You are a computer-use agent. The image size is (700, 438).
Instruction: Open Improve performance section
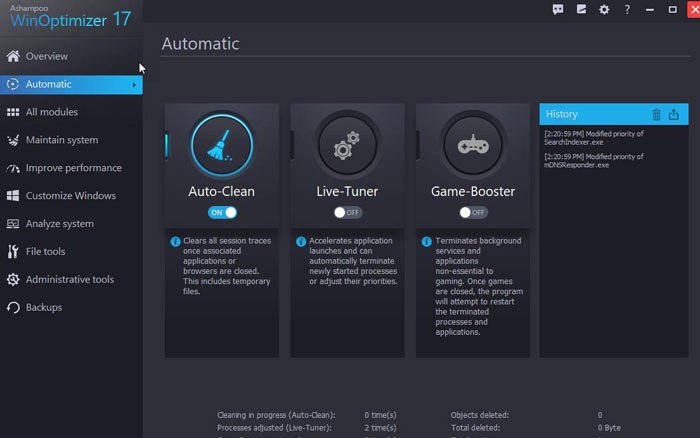coord(71,168)
